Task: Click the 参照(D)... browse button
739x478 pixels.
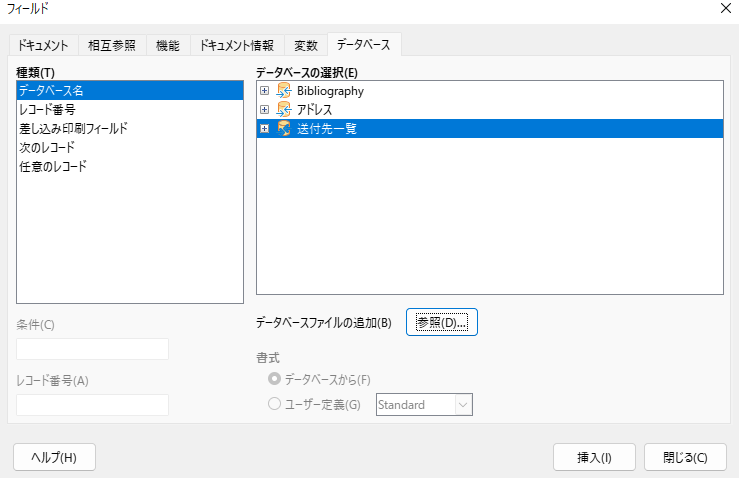Action: [442, 322]
